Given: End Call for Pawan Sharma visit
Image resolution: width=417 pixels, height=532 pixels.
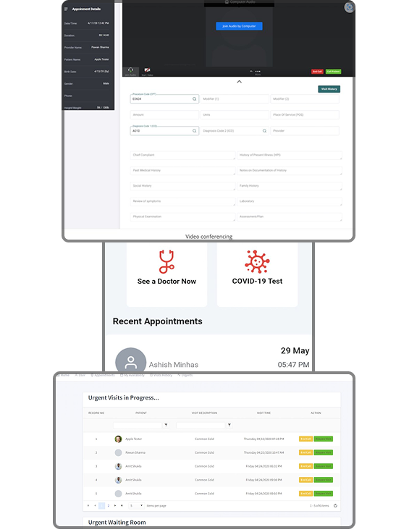Looking at the screenshot, I should (x=306, y=452).
